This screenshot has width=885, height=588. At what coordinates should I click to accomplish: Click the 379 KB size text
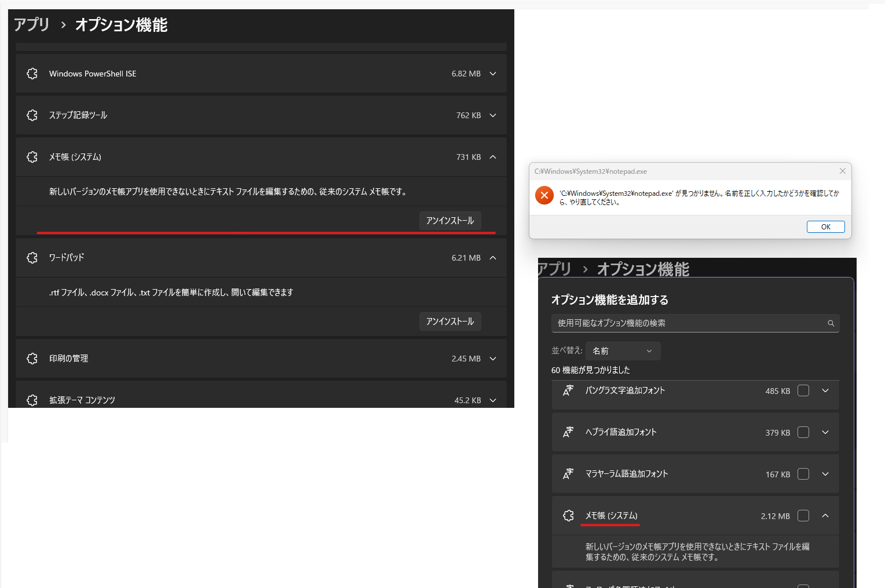(x=778, y=433)
